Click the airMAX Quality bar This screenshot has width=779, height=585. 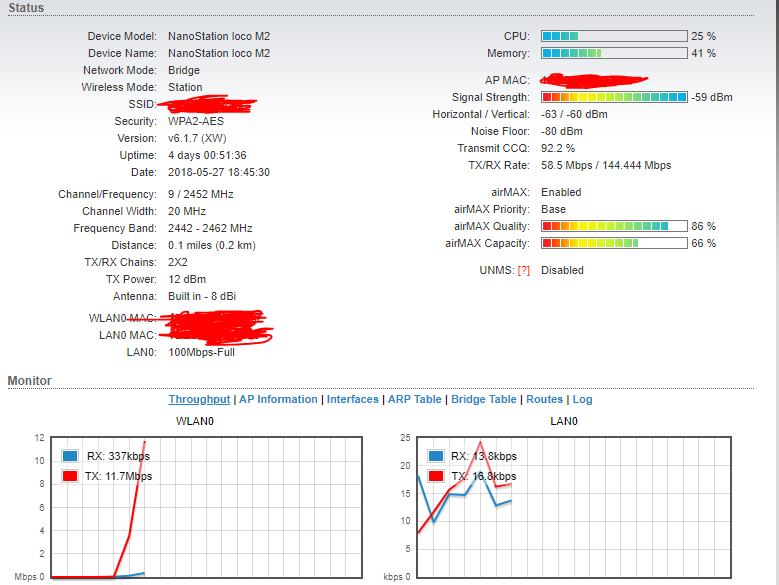(x=614, y=226)
